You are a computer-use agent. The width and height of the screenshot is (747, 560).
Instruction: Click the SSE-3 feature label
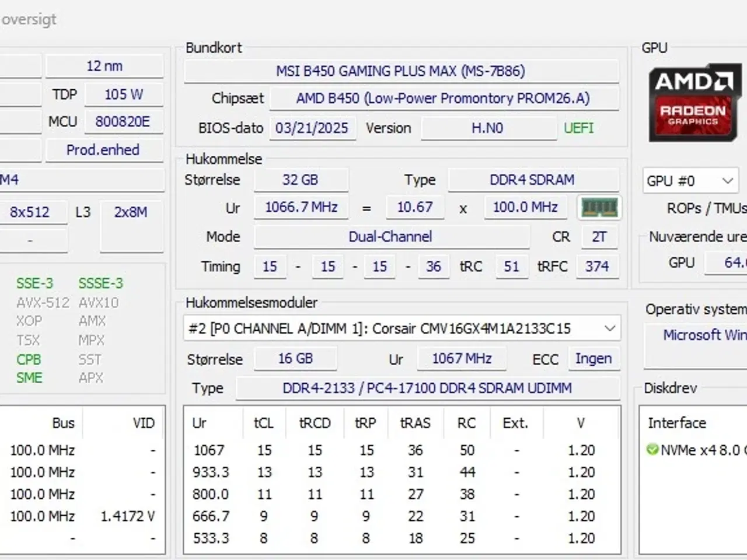pos(34,283)
